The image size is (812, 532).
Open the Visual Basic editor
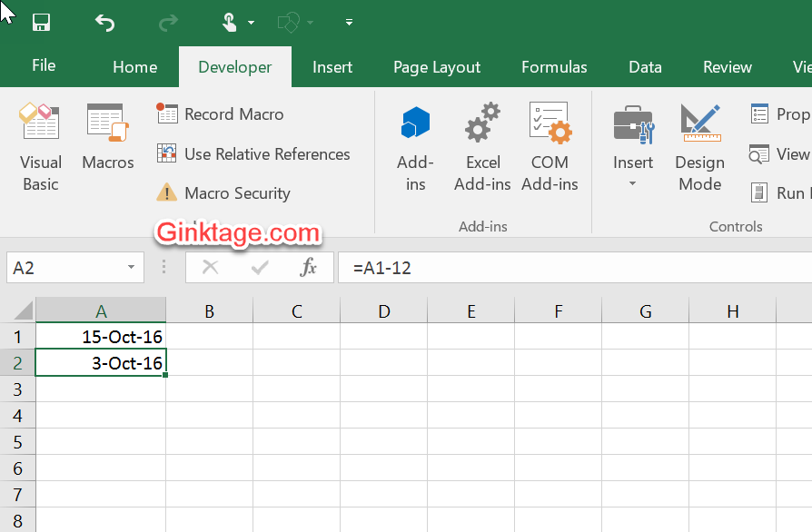click(40, 145)
